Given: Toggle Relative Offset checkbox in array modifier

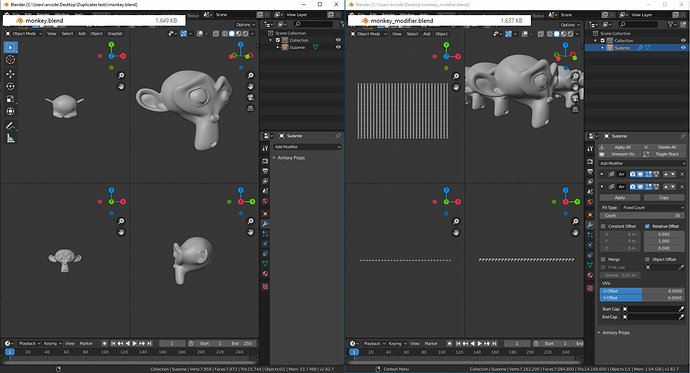Looking at the screenshot, I should click(x=647, y=226).
